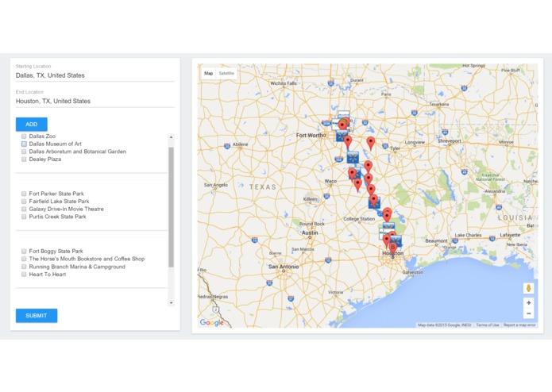Enable the Dealey Plaza checkbox
The height and width of the screenshot is (392, 552).
pos(24,159)
